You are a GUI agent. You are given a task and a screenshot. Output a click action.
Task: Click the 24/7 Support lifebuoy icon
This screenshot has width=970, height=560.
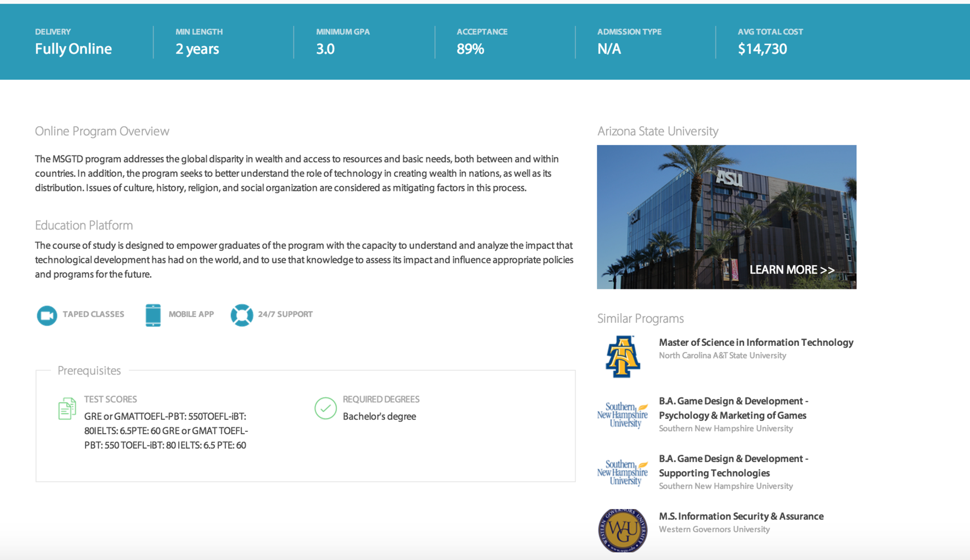pos(241,315)
